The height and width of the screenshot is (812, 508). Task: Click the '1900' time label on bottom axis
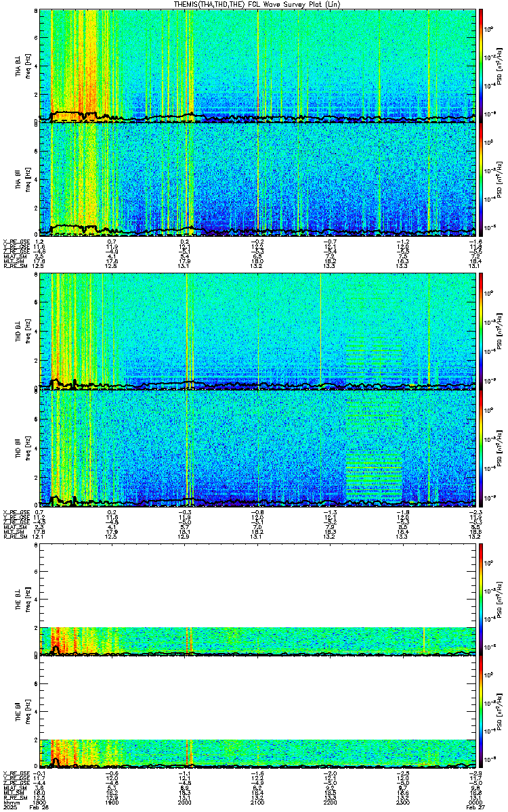112,802
